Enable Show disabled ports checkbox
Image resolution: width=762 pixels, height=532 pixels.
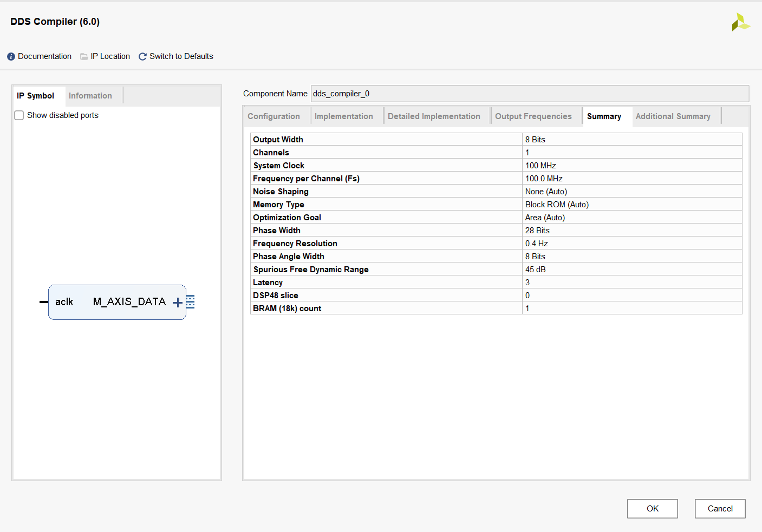point(19,115)
